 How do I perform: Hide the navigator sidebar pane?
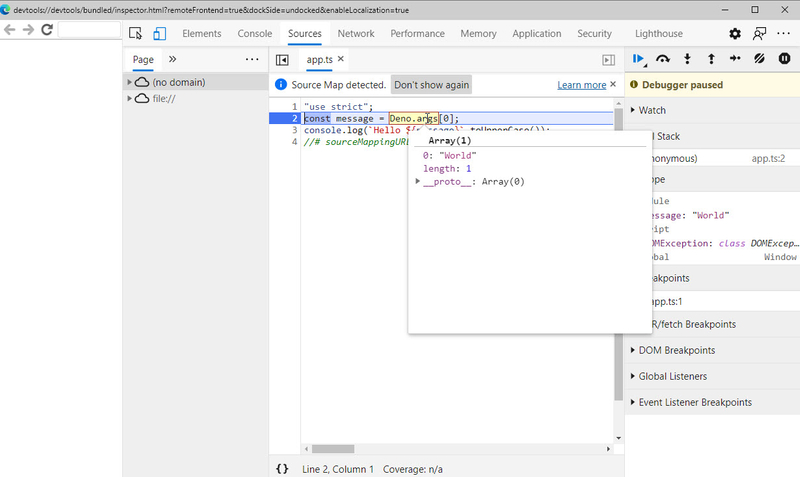282,60
